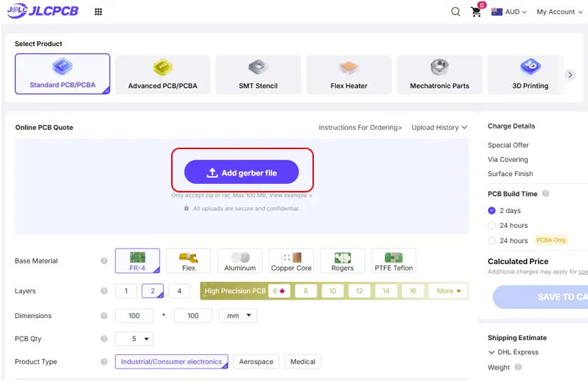This screenshot has width=588, height=382.
Task: Show more products with right arrow
Action: (570, 75)
